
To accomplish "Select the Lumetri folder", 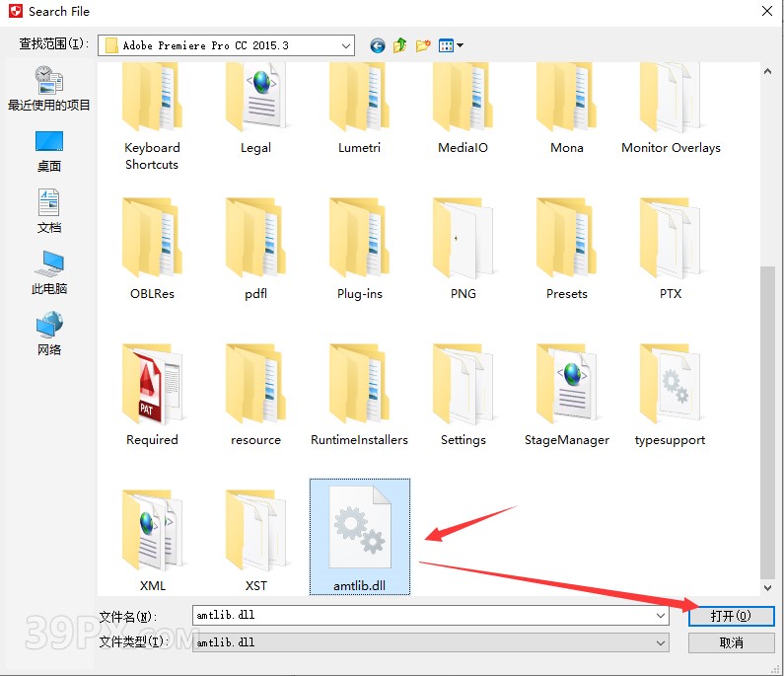I will [359, 110].
